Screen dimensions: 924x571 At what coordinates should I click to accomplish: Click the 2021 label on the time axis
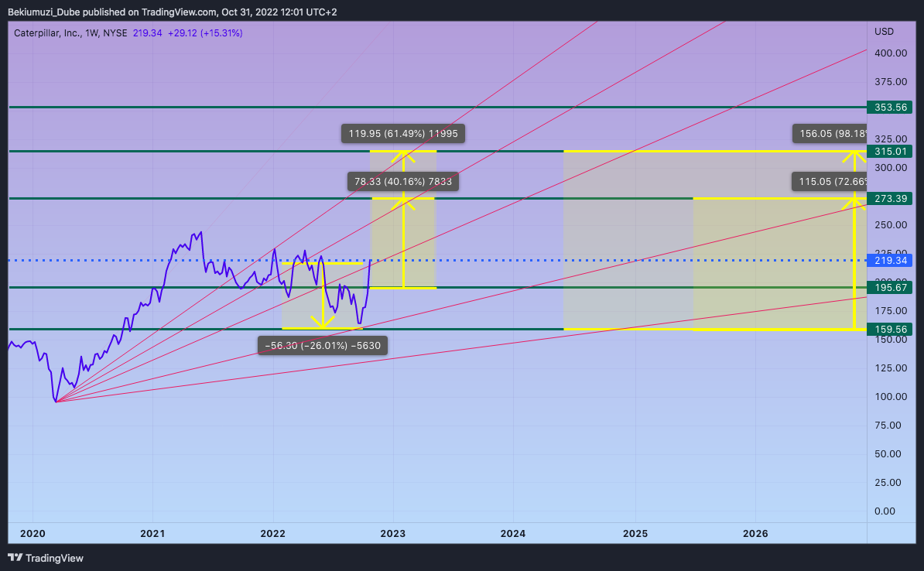tap(152, 534)
